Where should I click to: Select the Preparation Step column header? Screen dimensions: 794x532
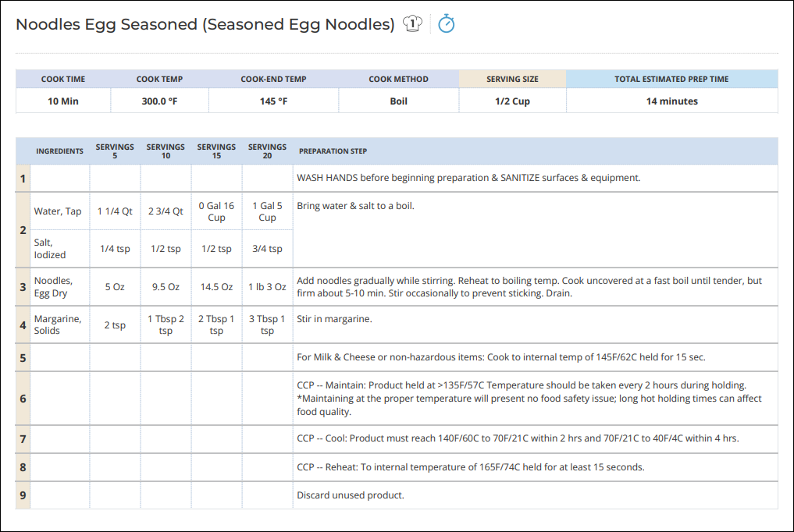[x=333, y=151]
